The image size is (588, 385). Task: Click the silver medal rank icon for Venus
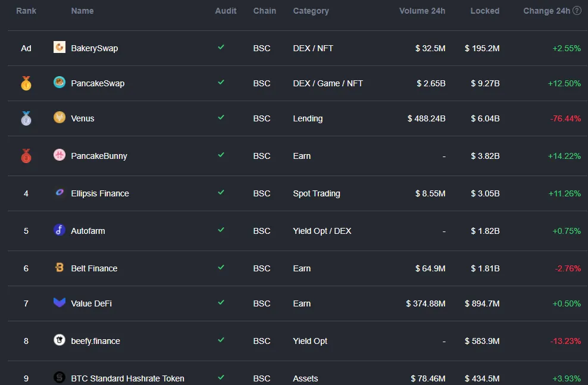[26, 118]
